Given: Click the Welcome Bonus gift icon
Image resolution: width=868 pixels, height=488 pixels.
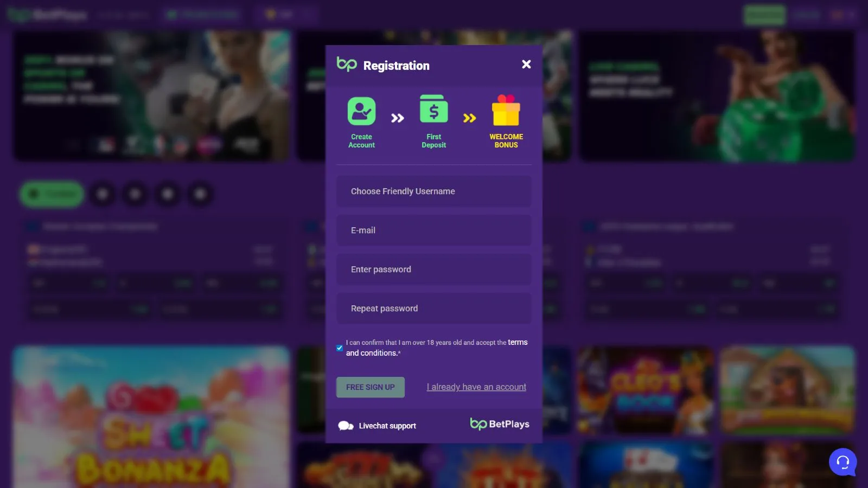Looking at the screenshot, I should [x=506, y=111].
